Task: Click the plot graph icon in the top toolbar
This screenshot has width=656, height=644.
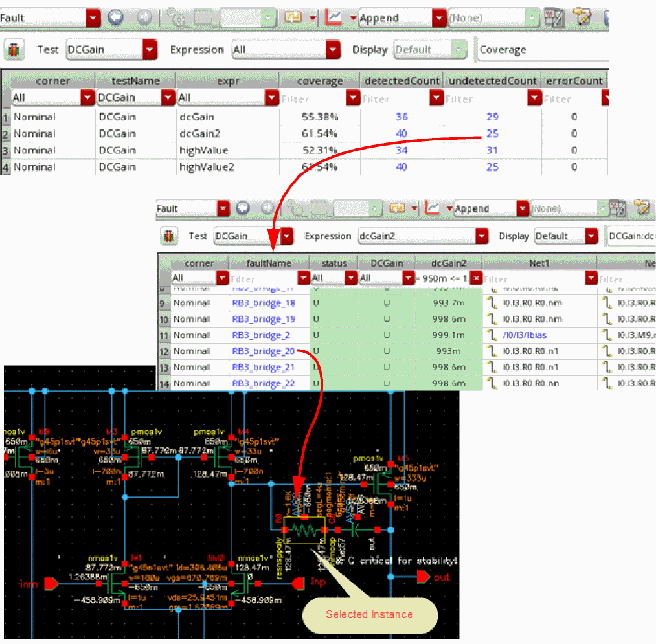Action: point(334,17)
